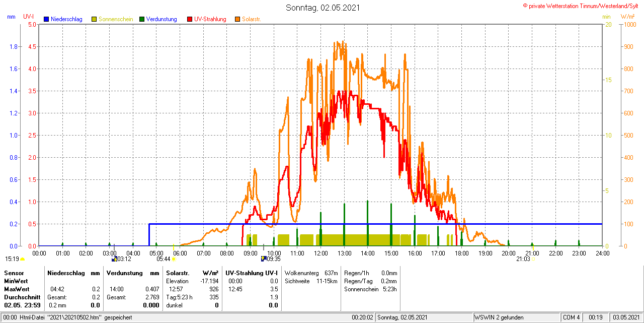
Task: Click the moonset icon next to 09:35
Action: [263, 259]
